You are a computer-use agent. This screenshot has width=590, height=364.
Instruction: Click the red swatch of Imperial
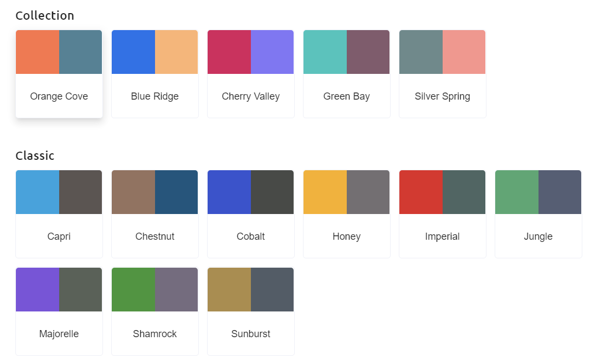[421, 192]
